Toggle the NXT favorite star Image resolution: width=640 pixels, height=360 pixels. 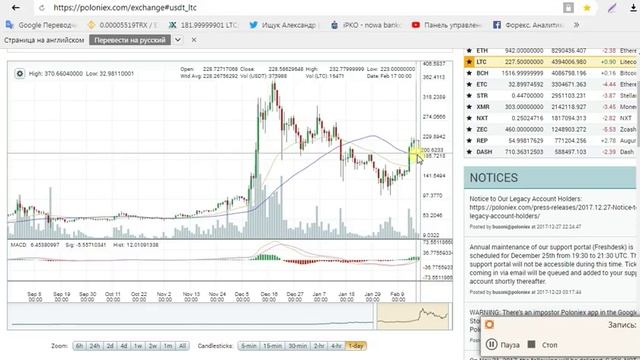(469, 118)
